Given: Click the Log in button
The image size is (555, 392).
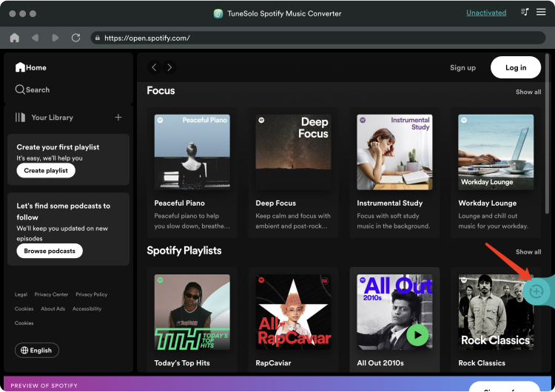Looking at the screenshot, I should tap(516, 67).
